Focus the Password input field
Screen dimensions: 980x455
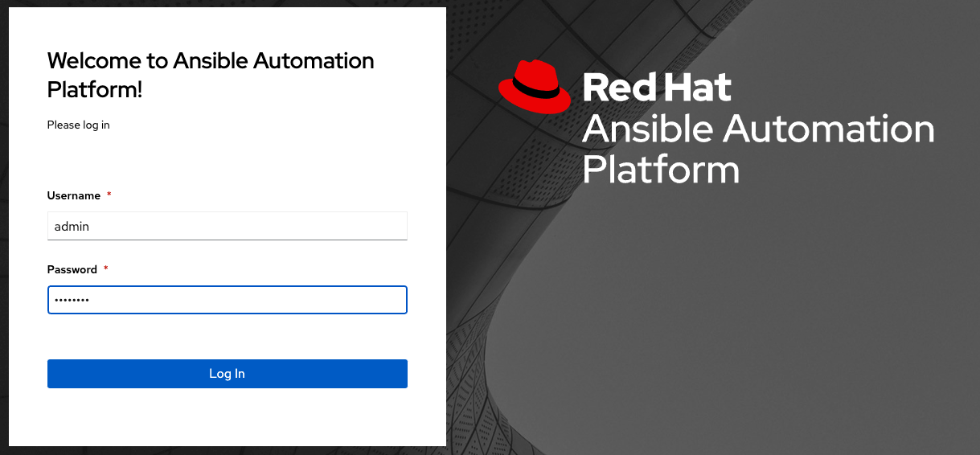241,300
